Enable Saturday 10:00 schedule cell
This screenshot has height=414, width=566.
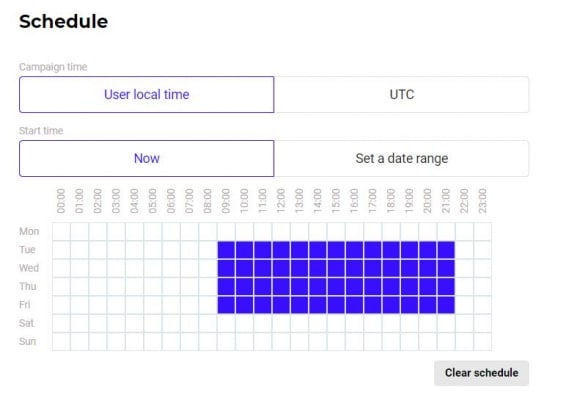pyautogui.click(x=245, y=323)
